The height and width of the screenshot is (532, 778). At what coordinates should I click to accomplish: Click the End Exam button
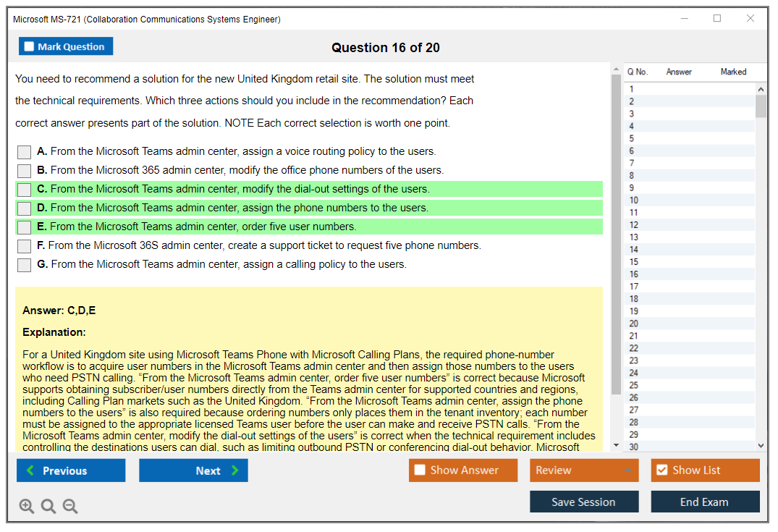[705, 502]
